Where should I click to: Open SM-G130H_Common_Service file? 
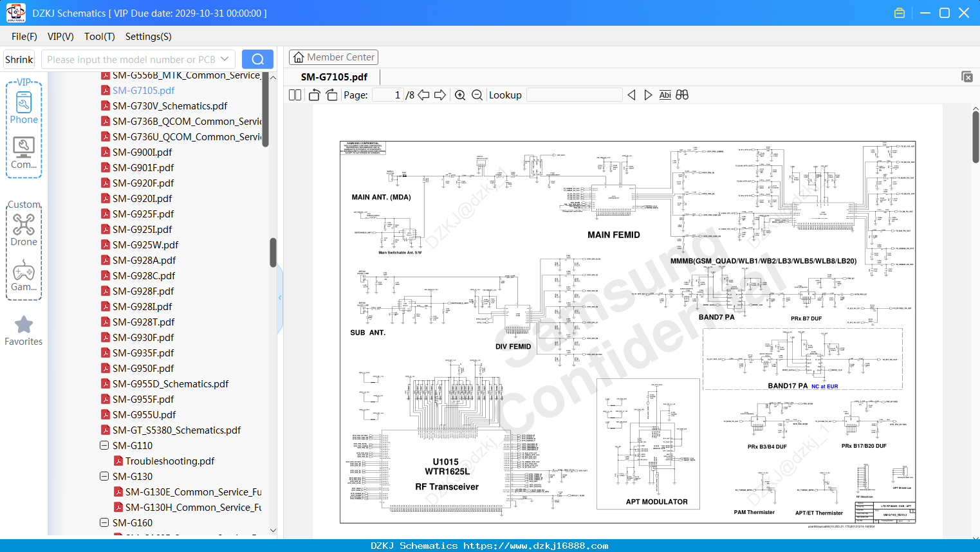pyautogui.click(x=193, y=507)
